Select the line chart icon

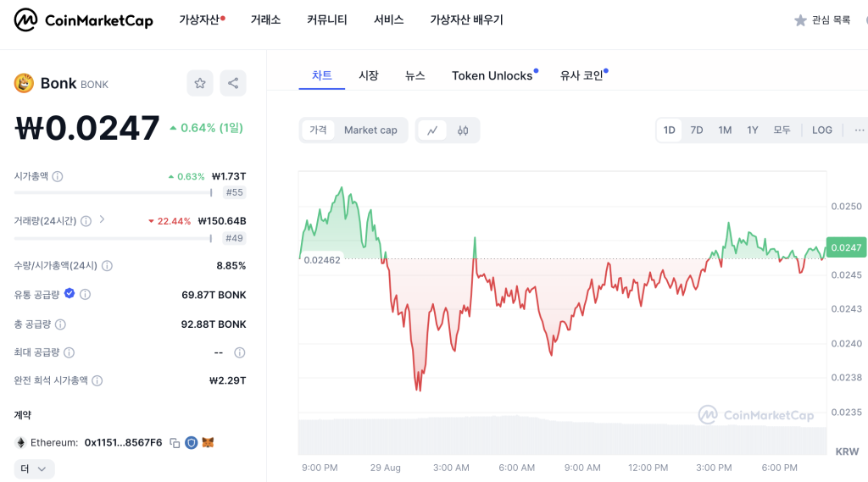point(432,130)
